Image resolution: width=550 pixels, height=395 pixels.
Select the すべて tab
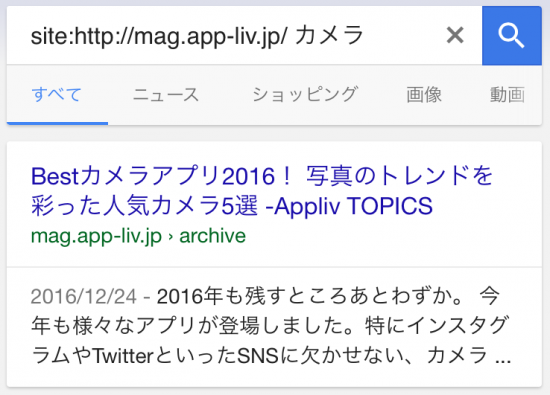tap(56, 95)
